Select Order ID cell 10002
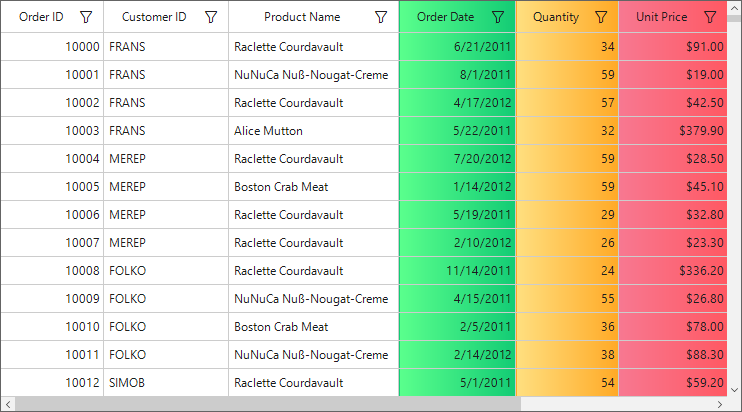The height and width of the screenshot is (412, 742). click(x=52, y=103)
